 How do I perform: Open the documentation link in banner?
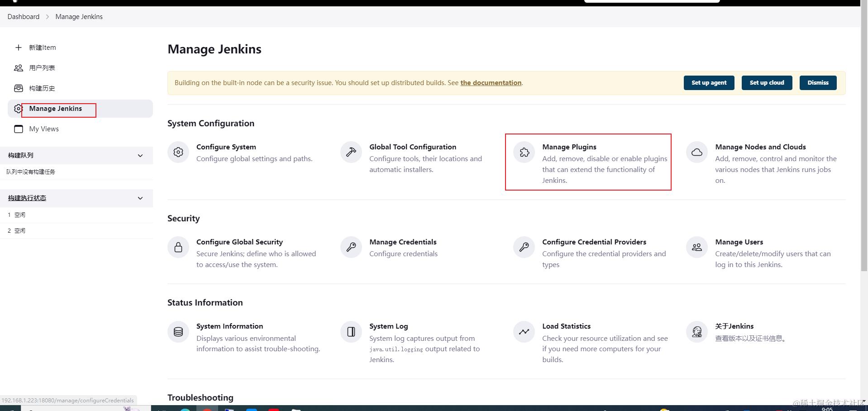(491, 83)
